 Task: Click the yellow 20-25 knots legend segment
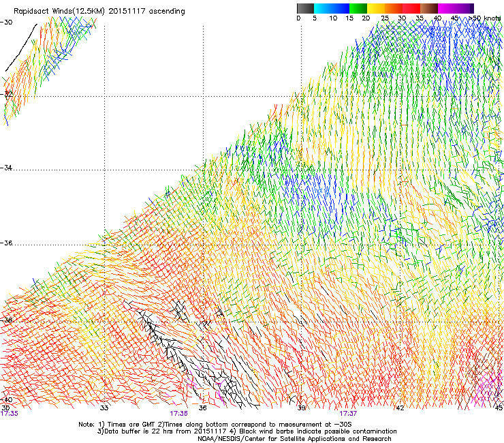pyautogui.click(x=376, y=8)
